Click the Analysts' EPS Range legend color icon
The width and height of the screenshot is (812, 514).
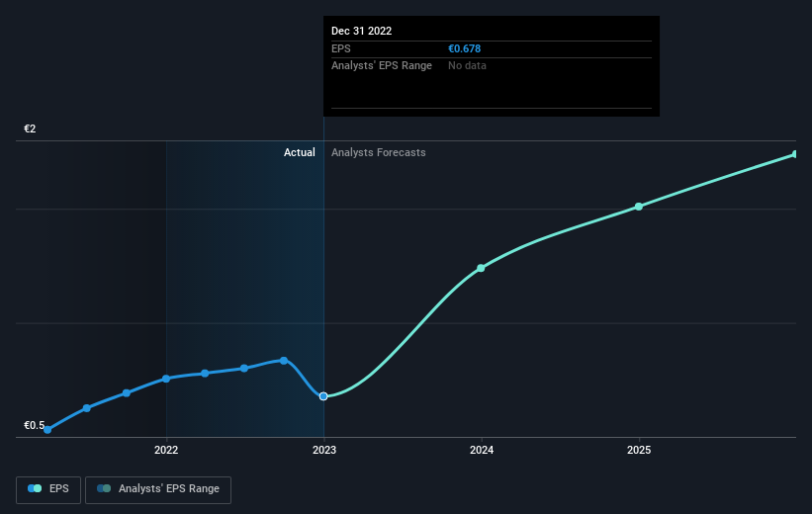coord(104,488)
